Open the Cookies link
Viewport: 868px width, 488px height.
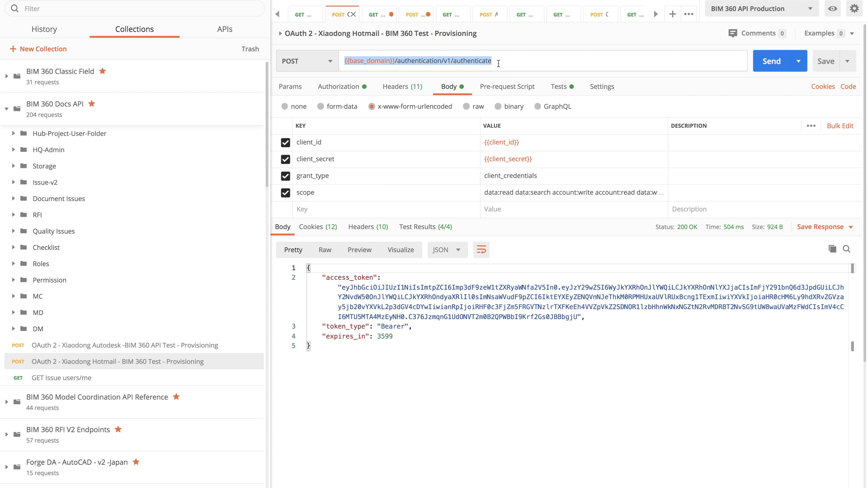[823, 87]
